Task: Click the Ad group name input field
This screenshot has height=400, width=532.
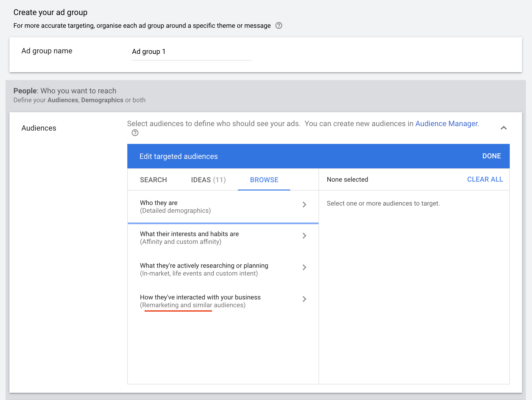Action: pyautogui.click(x=191, y=52)
